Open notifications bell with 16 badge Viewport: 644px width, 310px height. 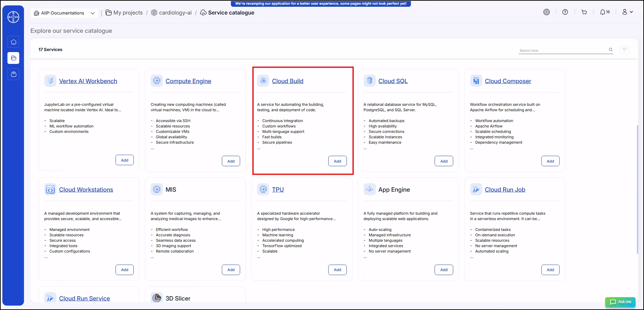click(605, 12)
